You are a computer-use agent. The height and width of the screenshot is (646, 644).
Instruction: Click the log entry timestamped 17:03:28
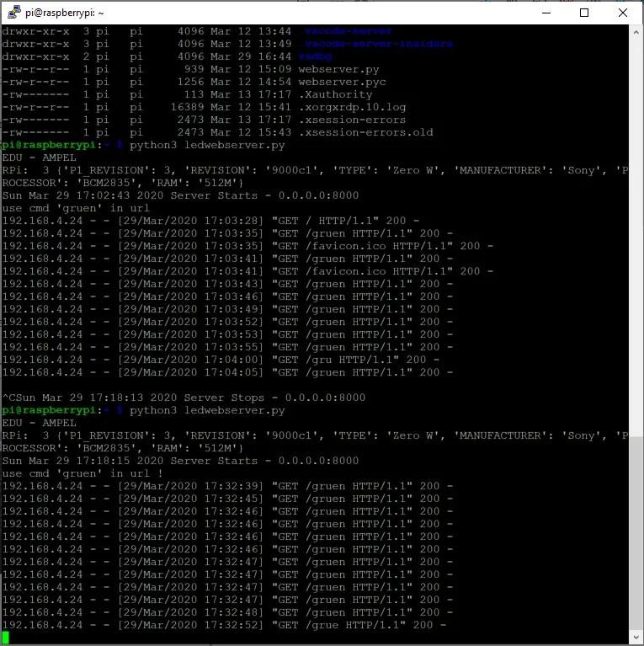pos(210,221)
